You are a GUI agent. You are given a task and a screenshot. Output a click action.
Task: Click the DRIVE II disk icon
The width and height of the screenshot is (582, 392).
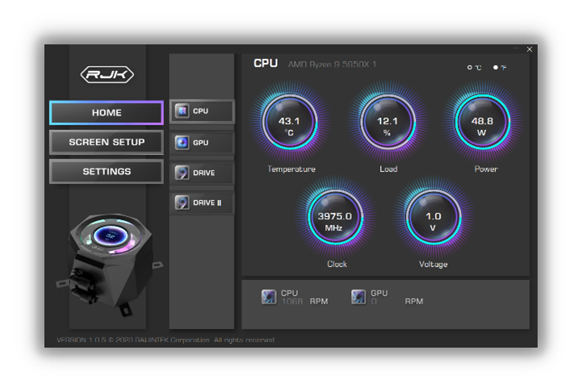[182, 202]
